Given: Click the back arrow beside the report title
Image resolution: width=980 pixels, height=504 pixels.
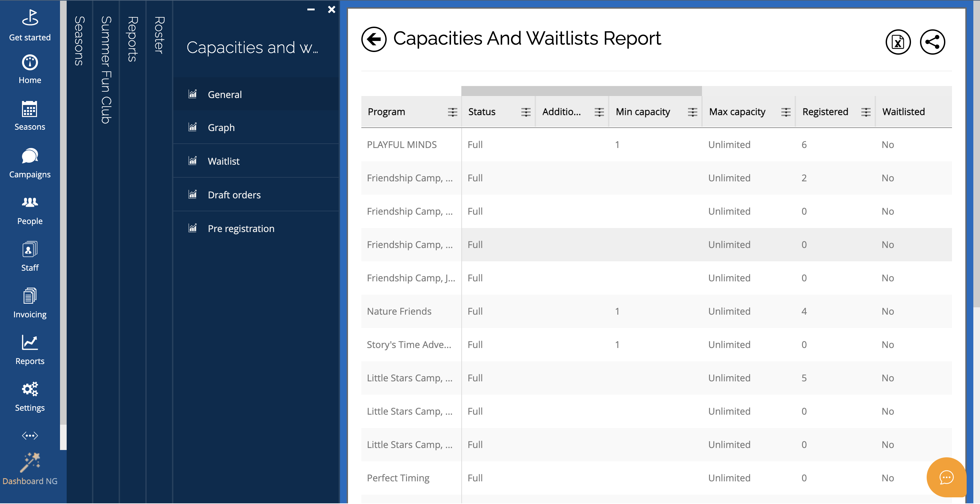Looking at the screenshot, I should tap(374, 39).
